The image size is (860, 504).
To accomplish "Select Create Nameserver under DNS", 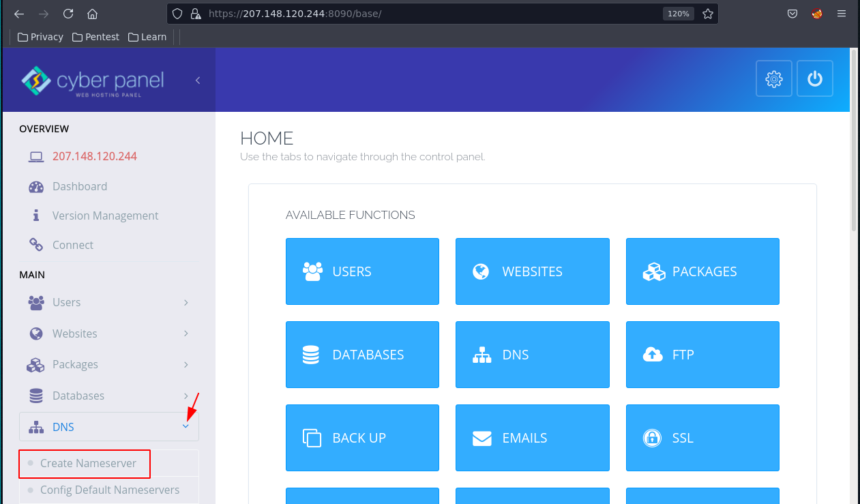I will coord(88,463).
